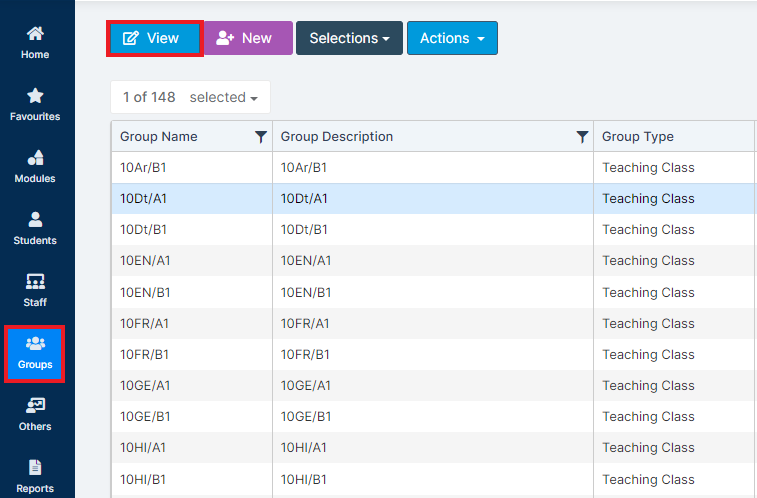Click the View button
Image resolution: width=757 pixels, height=498 pixels.
[x=154, y=38]
